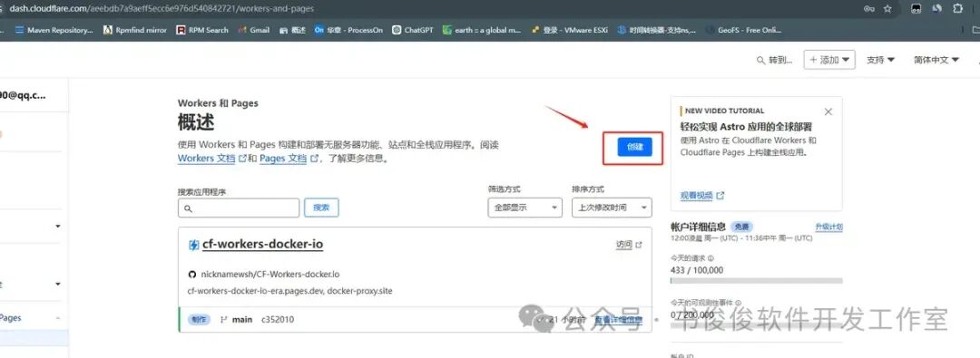Click the password key icon in address bar

coord(868,9)
